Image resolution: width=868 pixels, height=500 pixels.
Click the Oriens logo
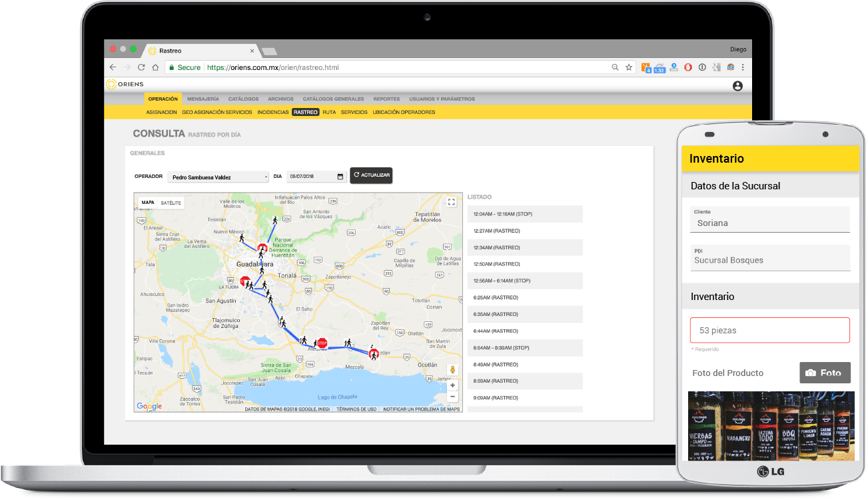(x=125, y=84)
